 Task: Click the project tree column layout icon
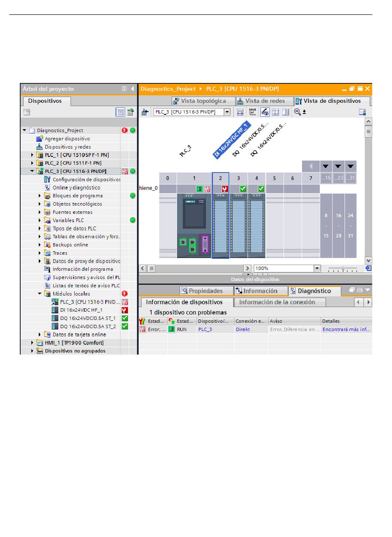(x=124, y=89)
